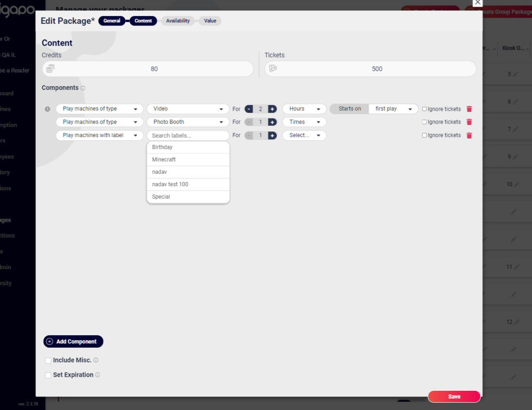Delete the Photo Booth component via its trash icon
The width and height of the screenshot is (532, 410).
point(469,122)
